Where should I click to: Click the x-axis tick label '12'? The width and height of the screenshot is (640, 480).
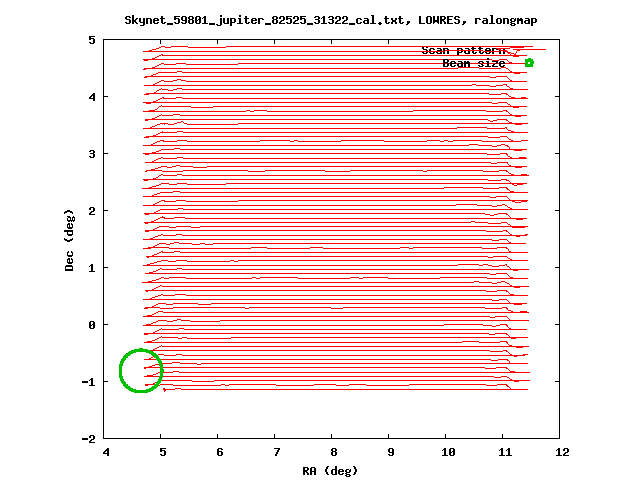pos(562,452)
